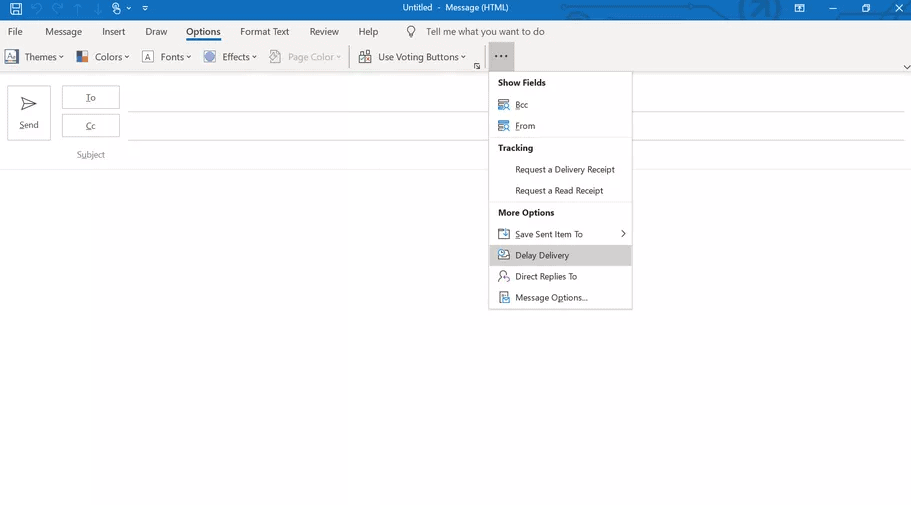
Task: Open the File tab
Action: coord(15,31)
